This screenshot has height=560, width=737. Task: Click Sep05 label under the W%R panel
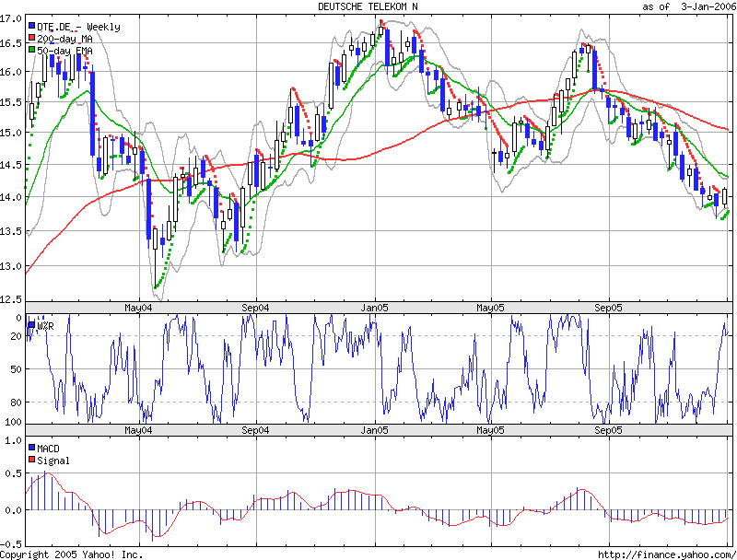pyautogui.click(x=608, y=430)
